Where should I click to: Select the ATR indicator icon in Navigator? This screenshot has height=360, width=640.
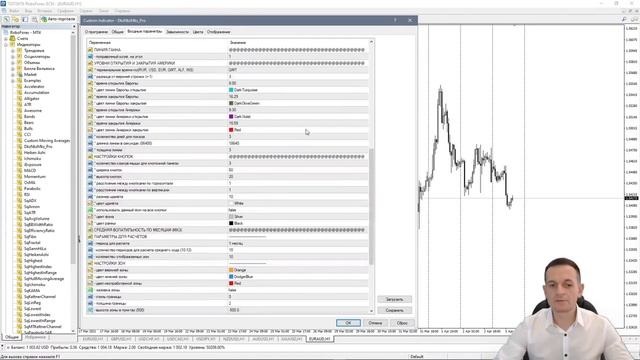(x=19, y=104)
